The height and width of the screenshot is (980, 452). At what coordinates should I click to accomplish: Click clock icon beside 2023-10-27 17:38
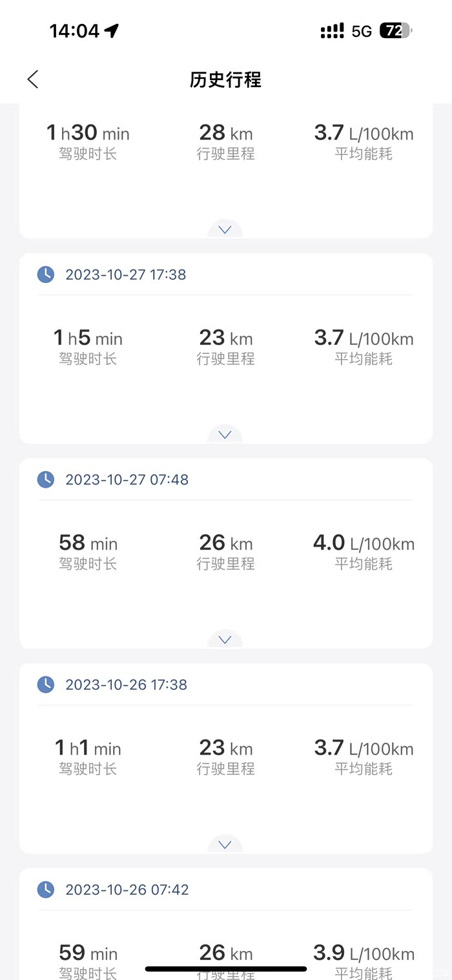46,275
